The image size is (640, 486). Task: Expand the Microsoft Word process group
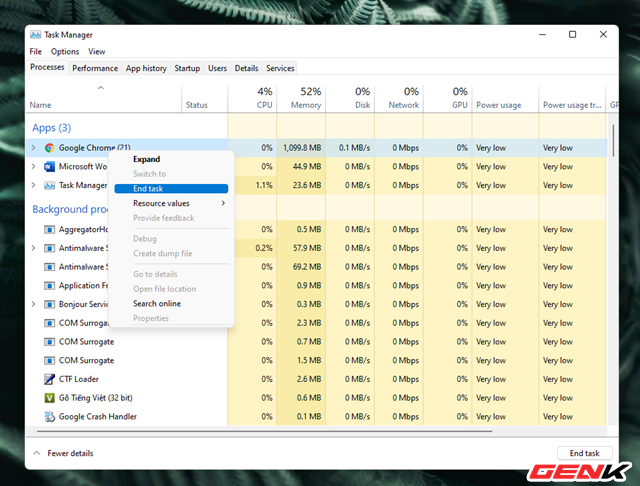[34, 167]
